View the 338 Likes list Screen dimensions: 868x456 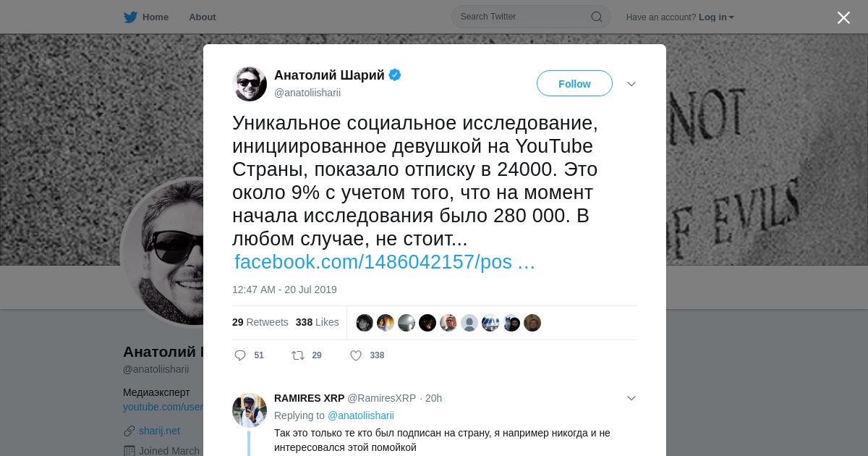318,322
